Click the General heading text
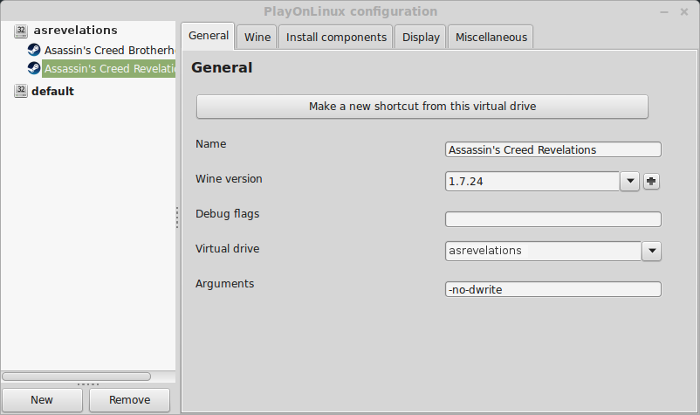 click(222, 68)
